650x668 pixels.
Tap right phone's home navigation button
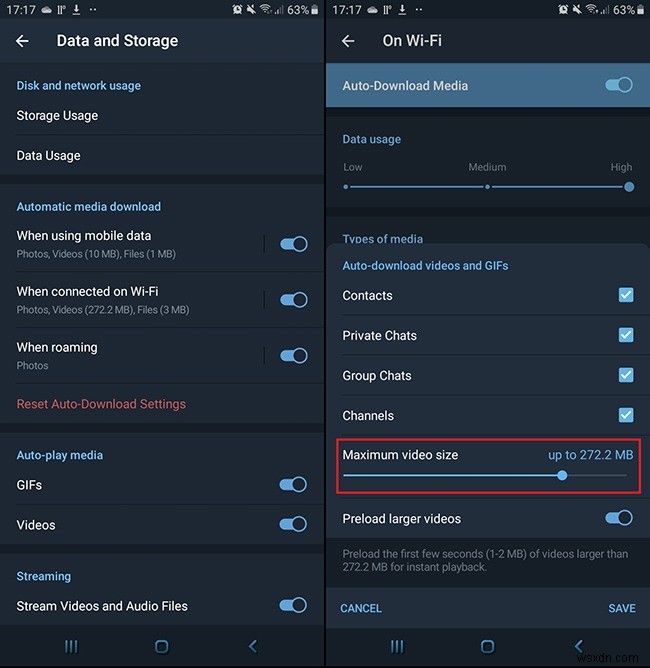pyautogui.click(x=488, y=646)
